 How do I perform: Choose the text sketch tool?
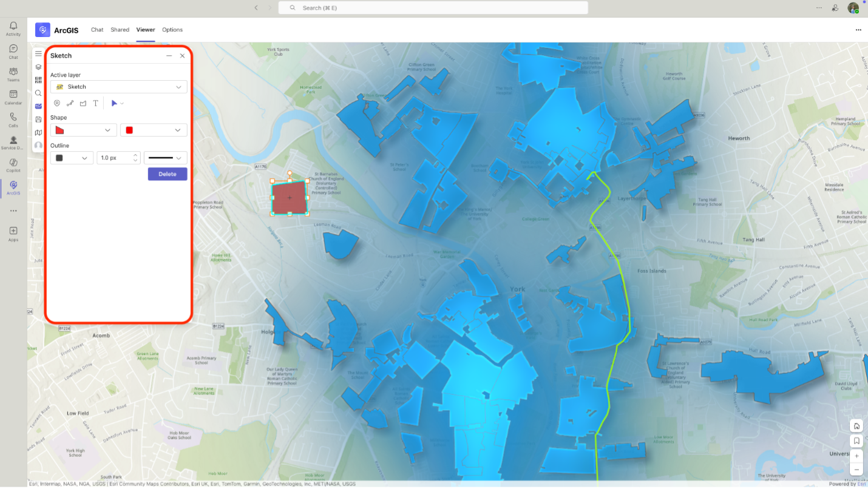pyautogui.click(x=95, y=103)
